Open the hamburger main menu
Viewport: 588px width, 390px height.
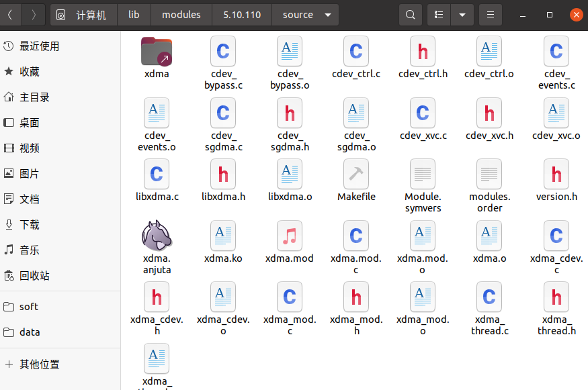point(490,15)
